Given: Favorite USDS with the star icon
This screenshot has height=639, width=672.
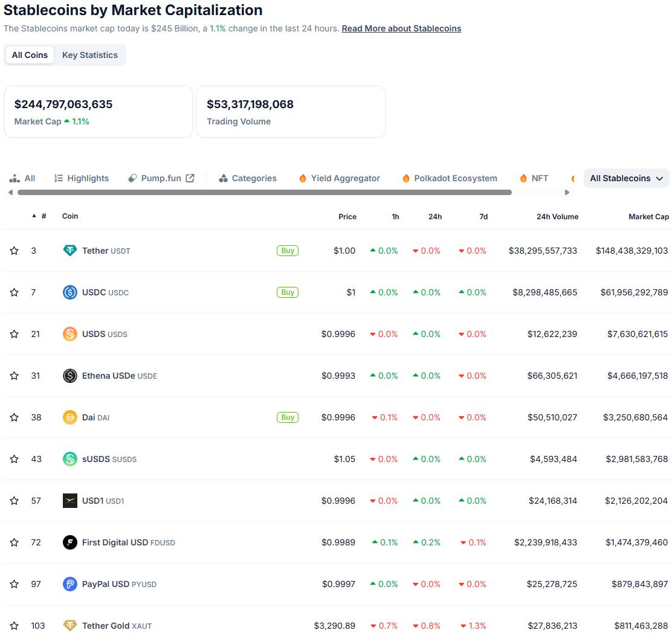Looking at the screenshot, I should tap(14, 333).
